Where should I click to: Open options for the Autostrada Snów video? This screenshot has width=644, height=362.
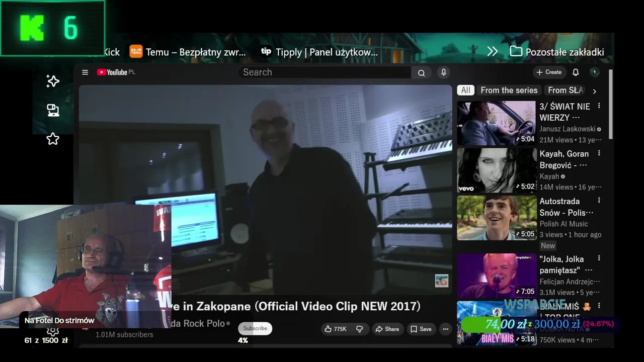click(599, 200)
